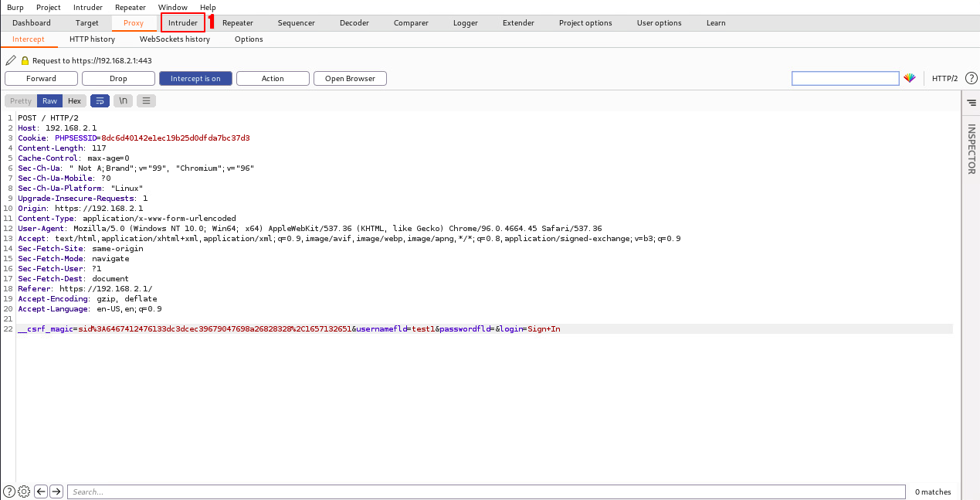Image resolution: width=980 pixels, height=500 pixels.
Task: Click the help icon in bottom search bar
Action: click(x=9, y=491)
